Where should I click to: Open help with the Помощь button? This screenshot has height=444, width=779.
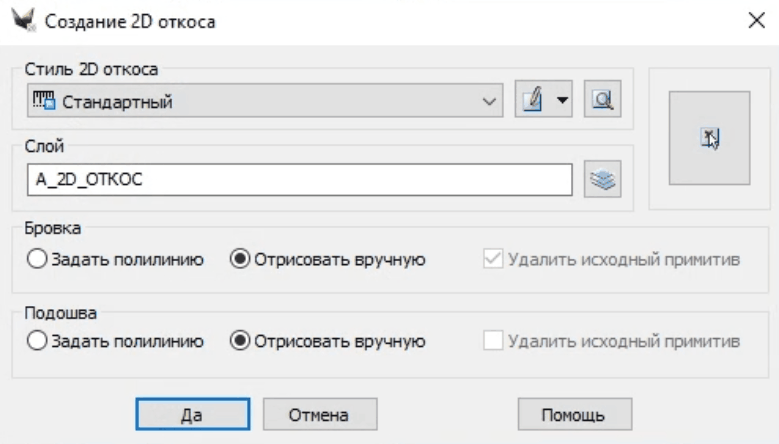(574, 414)
